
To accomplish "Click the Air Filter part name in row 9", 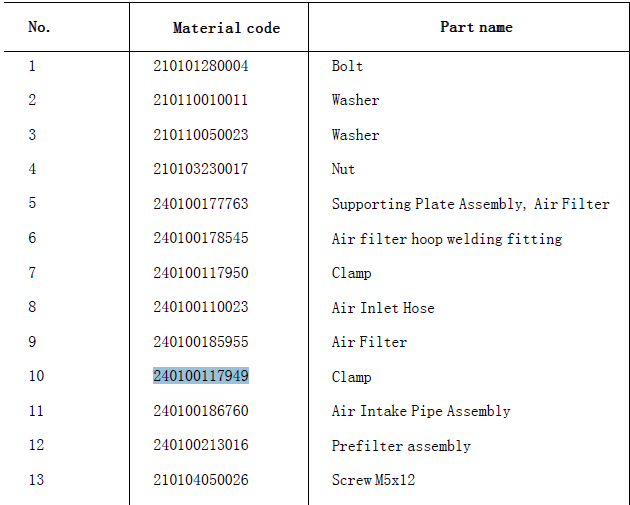I will pos(369,342).
